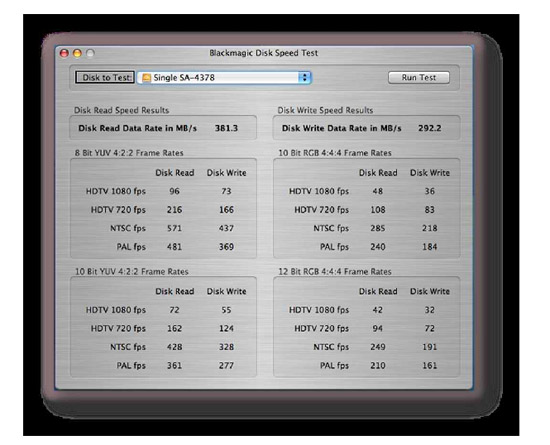Minimize with the yellow window button
Image resolution: width=550 pixels, height=445 pixels.
tap(77, 53)
